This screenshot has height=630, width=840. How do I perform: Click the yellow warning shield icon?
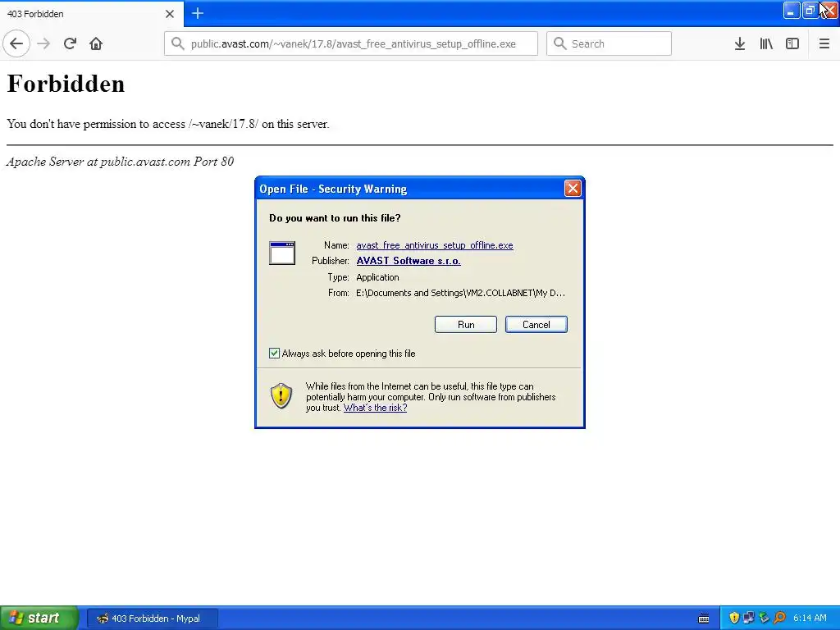[281, 396]
